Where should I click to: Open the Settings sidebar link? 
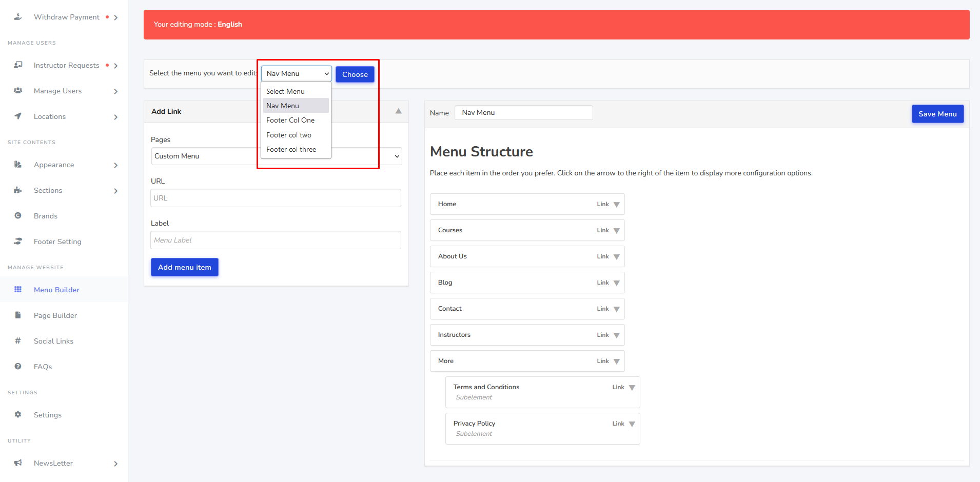pos(48,415)
